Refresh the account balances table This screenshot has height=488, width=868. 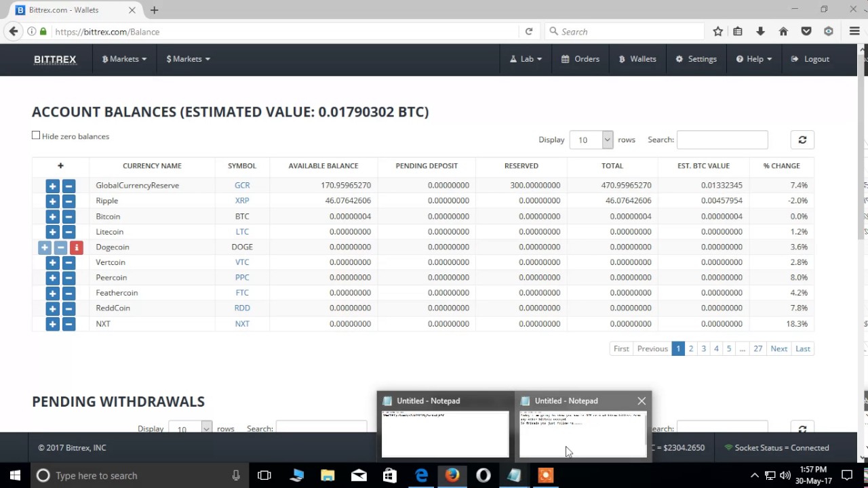click(x=802, y=140)
